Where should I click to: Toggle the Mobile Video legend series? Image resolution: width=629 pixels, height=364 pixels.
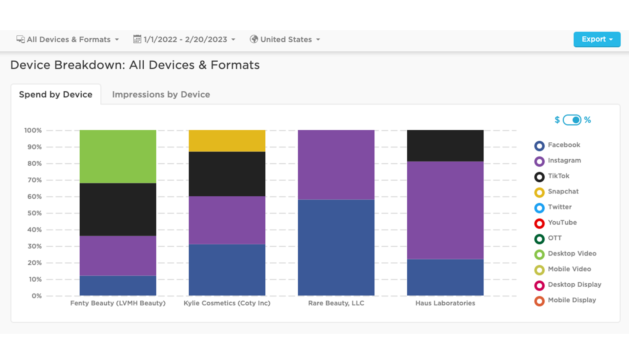pyautogui.click(x=563, y=270)
